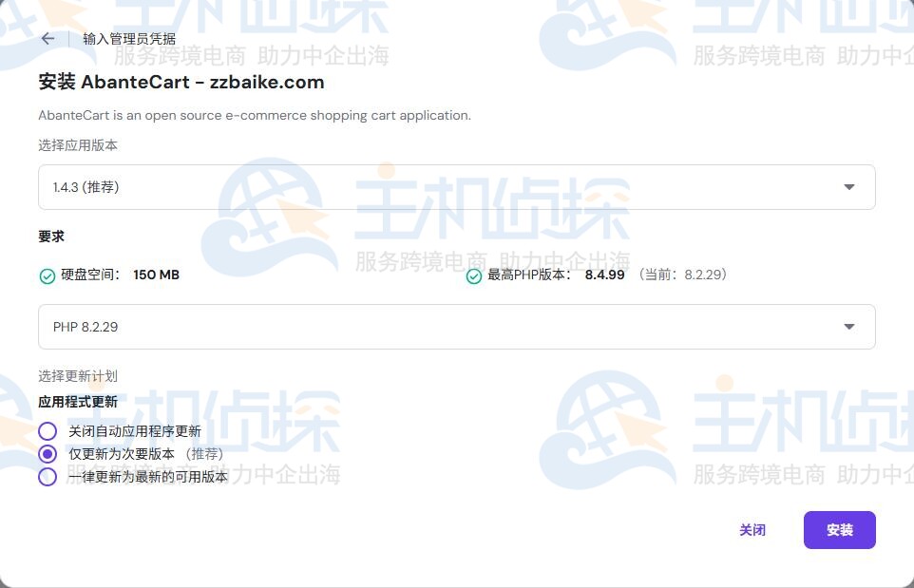This screenshot has width=914, height=588.
Task: Open the app version dropdown arrow
Action: (x=849, y=187)
